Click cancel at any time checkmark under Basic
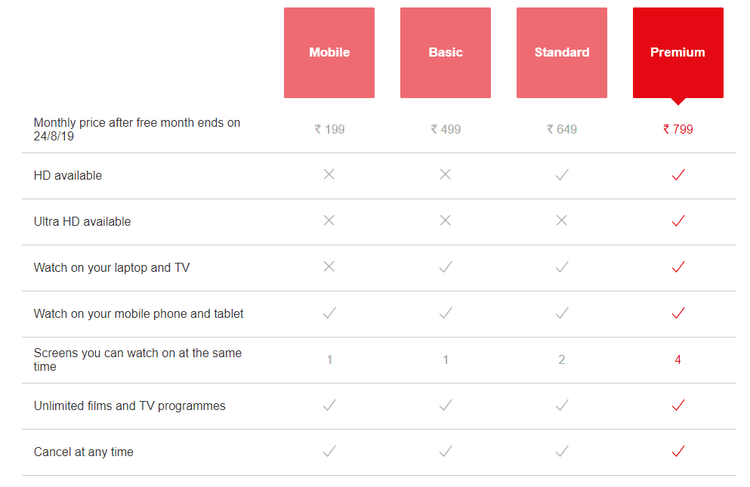This screenshot has height=487, width=750. pyautogui.click(x=445, y=451)
